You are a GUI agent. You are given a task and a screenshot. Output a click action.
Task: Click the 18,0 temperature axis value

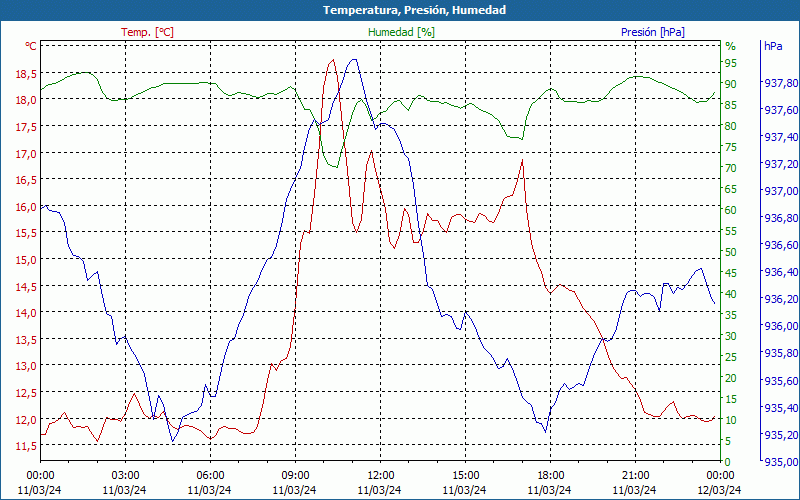26,100
